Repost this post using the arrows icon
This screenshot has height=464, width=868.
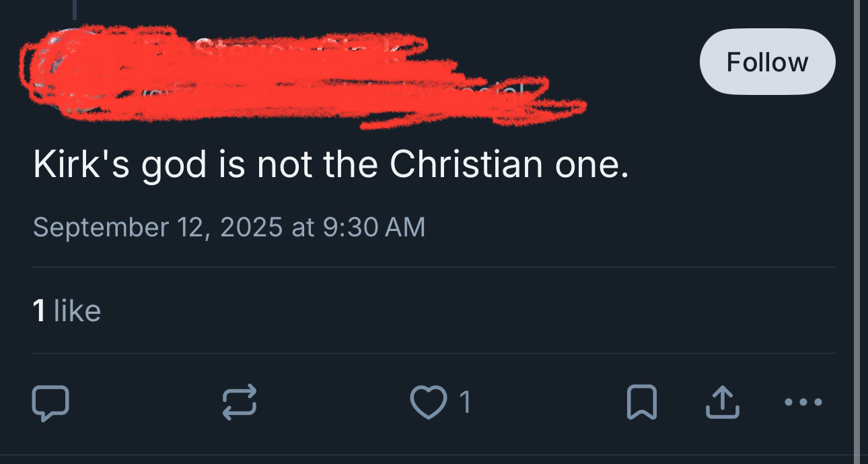pos(240,403)
